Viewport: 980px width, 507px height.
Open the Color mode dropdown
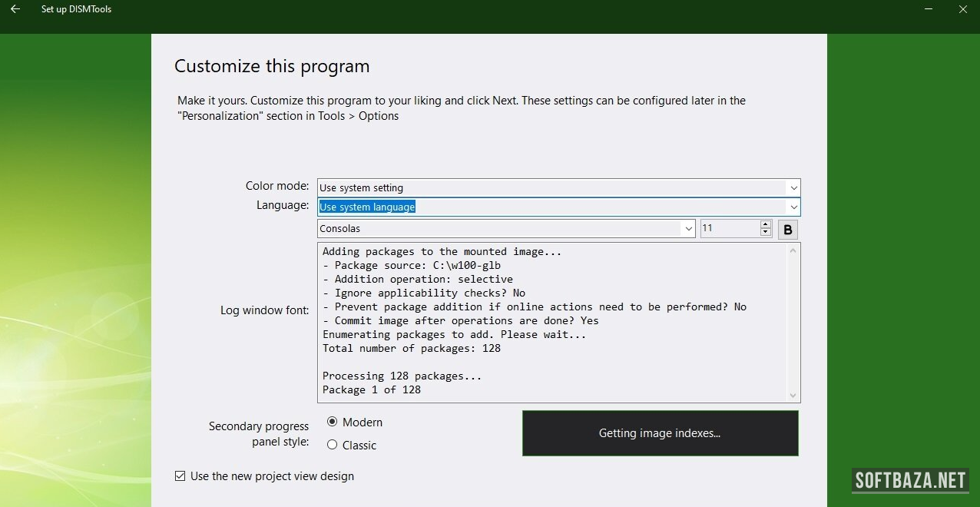(793, 187)
